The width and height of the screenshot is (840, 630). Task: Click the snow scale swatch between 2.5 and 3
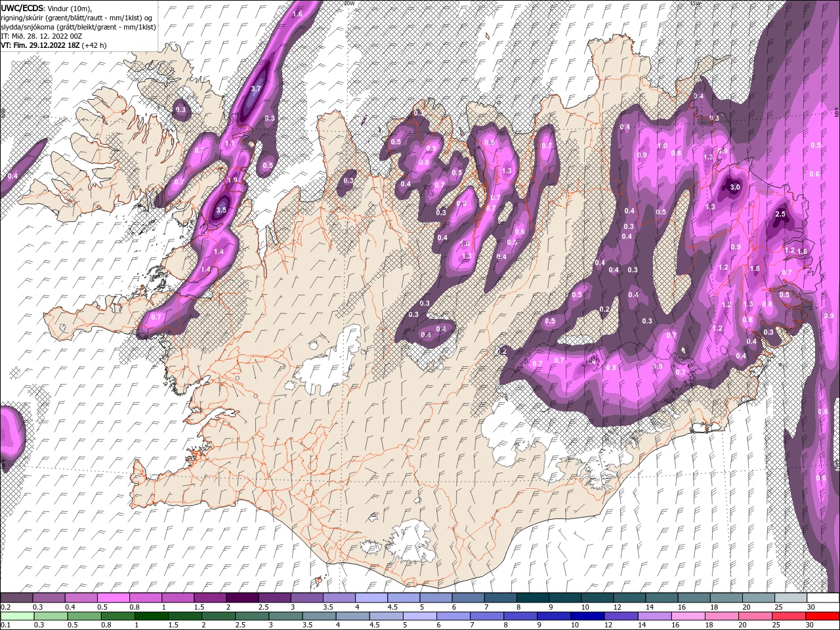[x=274, y=598]
